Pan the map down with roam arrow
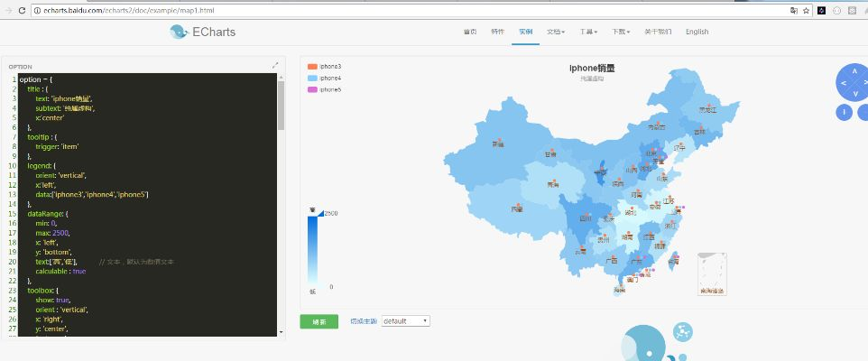 click(854, 96)
